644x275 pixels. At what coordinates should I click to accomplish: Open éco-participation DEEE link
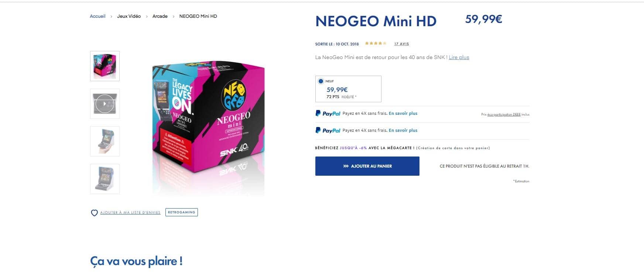[504, 114]
